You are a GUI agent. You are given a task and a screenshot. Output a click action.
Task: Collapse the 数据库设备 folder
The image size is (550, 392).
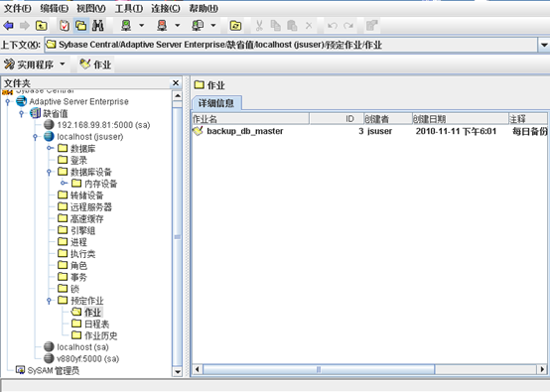(49, 172)
